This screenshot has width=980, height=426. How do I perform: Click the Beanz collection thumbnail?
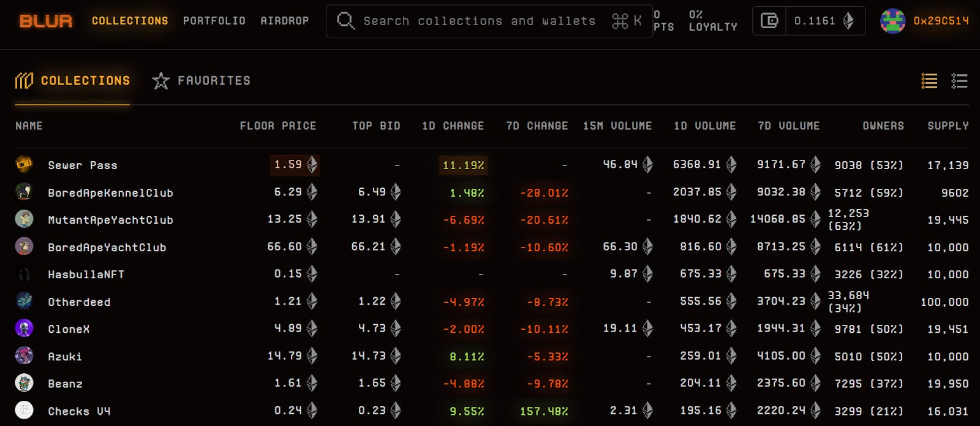[x=24, y=382]
